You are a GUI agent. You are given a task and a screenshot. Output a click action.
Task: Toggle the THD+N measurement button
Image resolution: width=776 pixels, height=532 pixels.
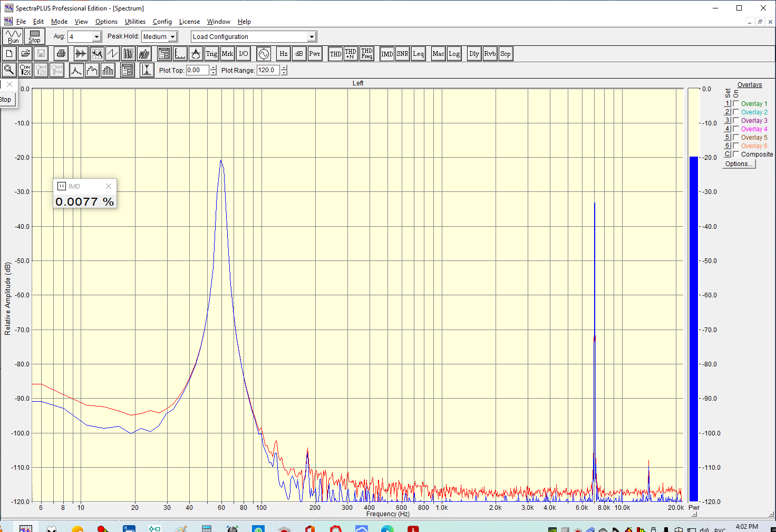click(x=351, y=54)
